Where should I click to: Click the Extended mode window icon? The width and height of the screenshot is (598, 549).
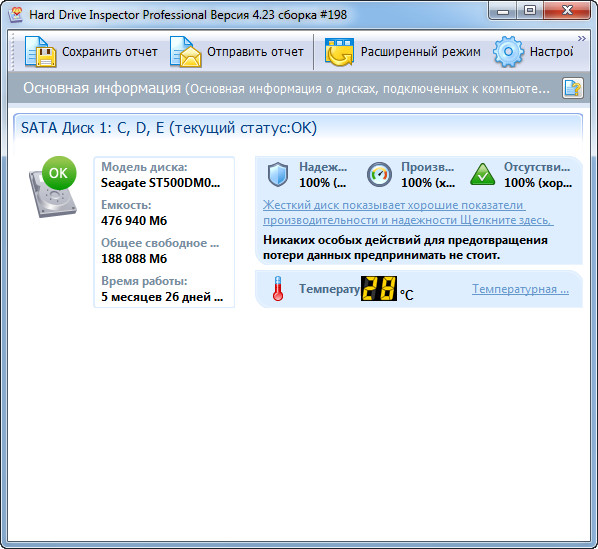coord(339,52)
